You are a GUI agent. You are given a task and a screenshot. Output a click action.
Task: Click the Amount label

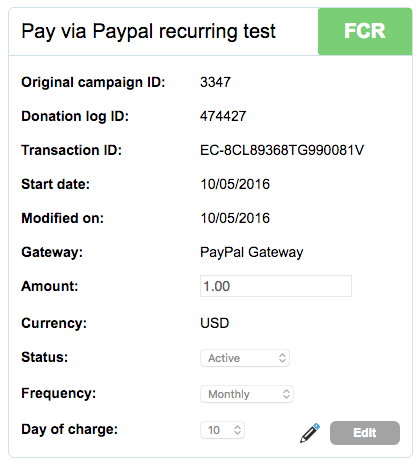(x=49, y=286)
